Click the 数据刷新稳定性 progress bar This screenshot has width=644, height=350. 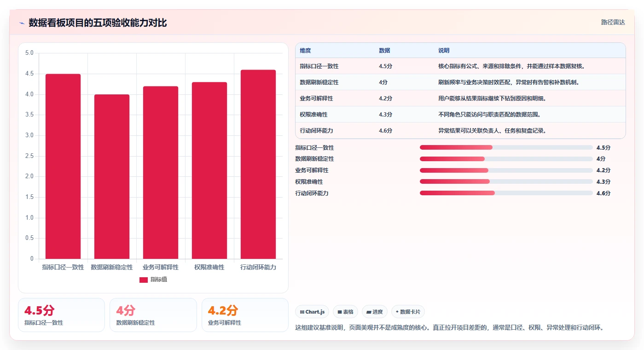click(x=506, y=159)
